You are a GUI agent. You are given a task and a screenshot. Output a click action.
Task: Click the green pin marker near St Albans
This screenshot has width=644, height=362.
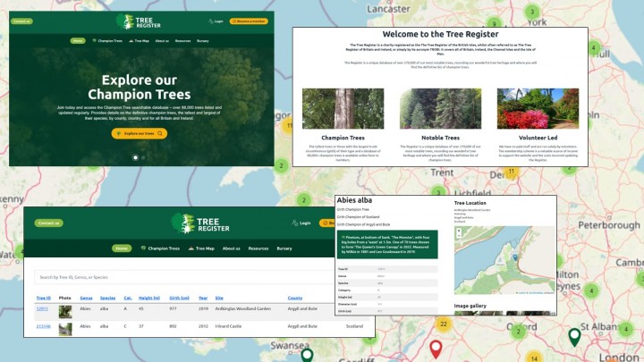[574, 337]
